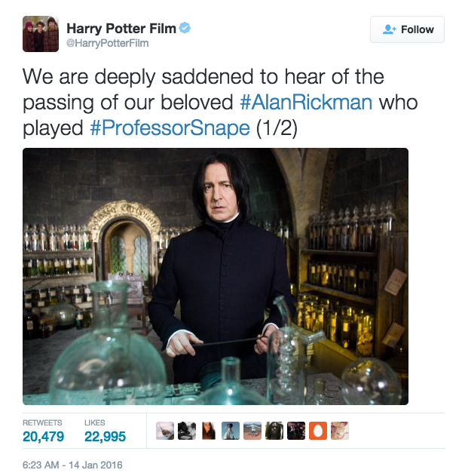The height and width of the screenshot is (476, 465).
Task: Click the 6:23 AM - 14 Jan 2016 timestamp
Action: 72,465
